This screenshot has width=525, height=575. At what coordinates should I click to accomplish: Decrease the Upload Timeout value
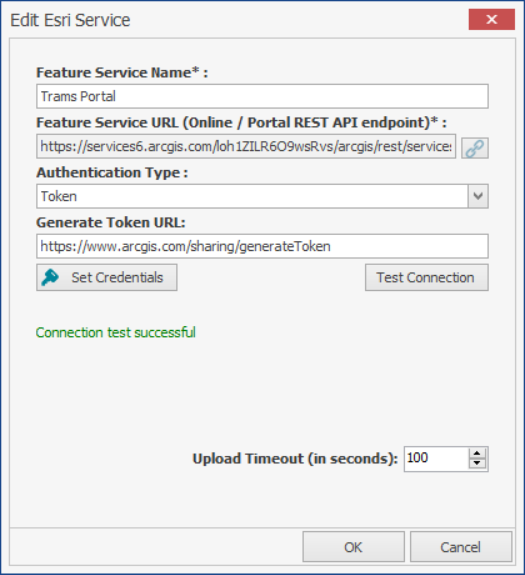pyautogui.click(x=477, y=464)
